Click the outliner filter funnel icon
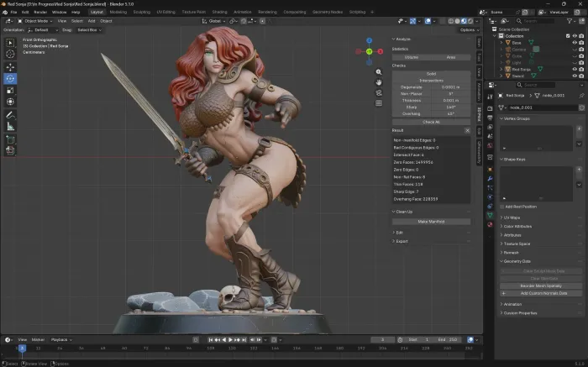 tap(570, 21)
